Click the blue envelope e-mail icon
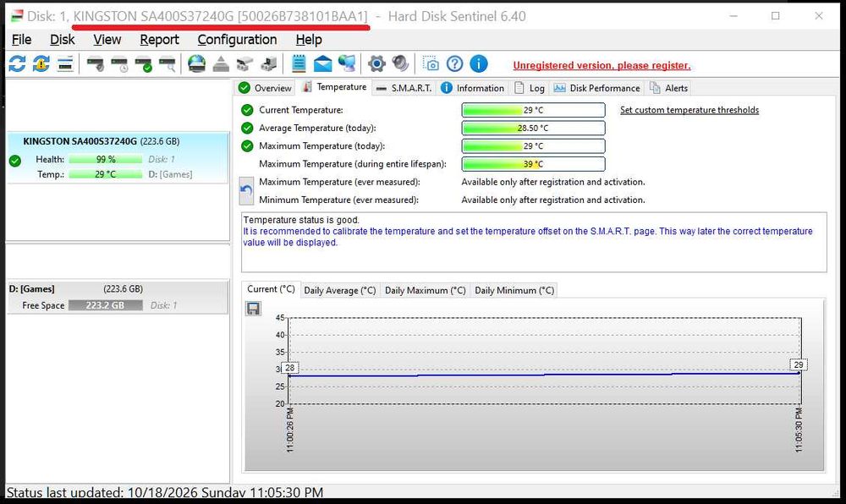This screenshot has height=504, width=846. click(322, 63)
